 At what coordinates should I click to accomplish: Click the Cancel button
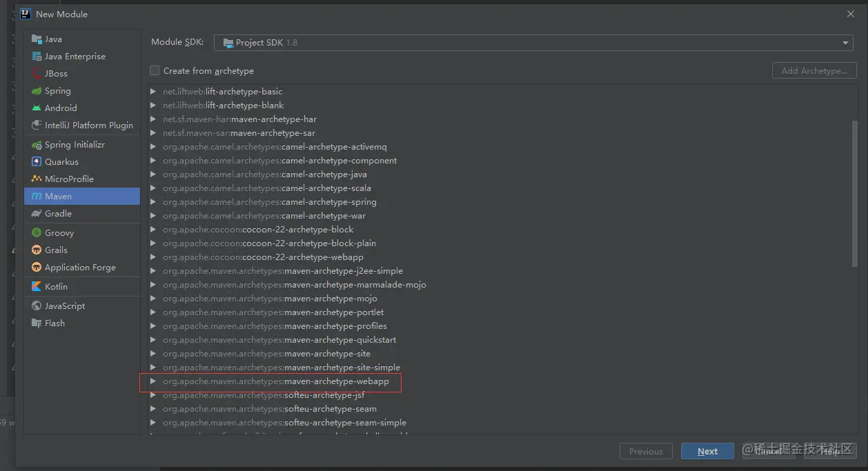(768, 451)
